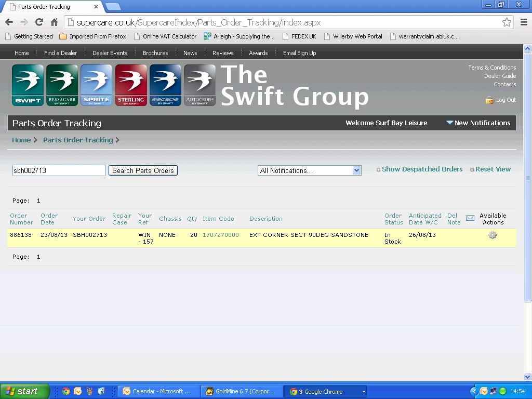
Task: Open the Reviews menu item
Action: coord(223,53)
